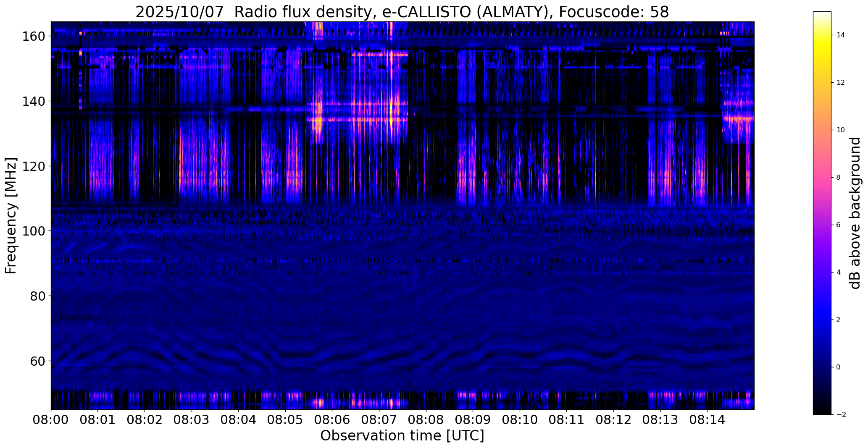Viewport: 868px width, 448px height.
Task: Click the plot title mentioning e-CALLISTO (ALMATY)
Action: (402, 12)
